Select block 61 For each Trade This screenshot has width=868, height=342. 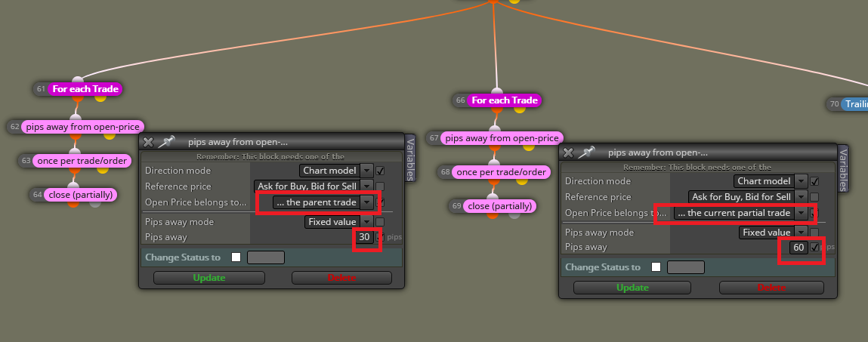coord(85,89)
